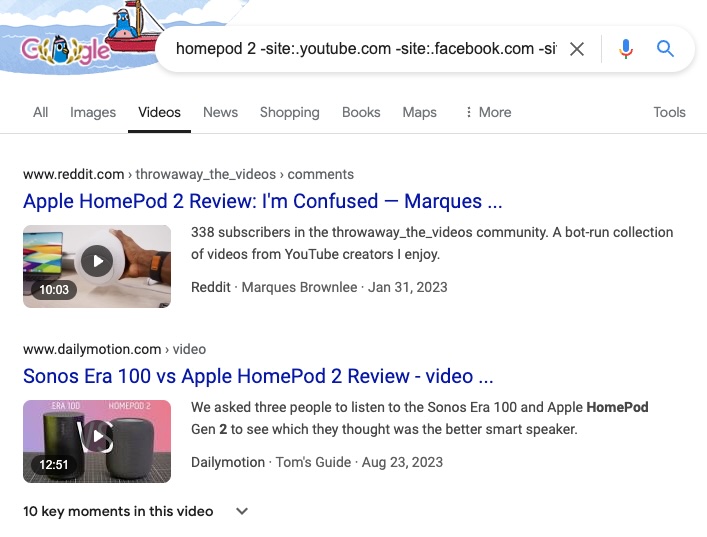Switch to the Maps tab
707x537 pixels.
pos(419,112)
